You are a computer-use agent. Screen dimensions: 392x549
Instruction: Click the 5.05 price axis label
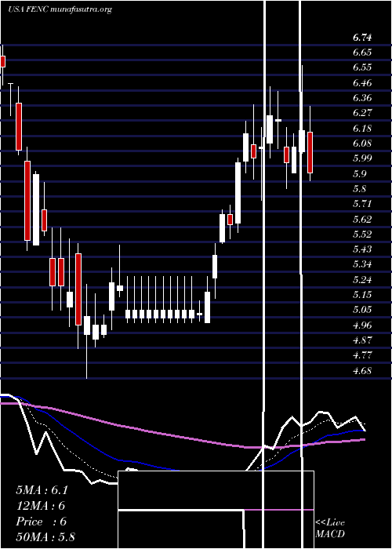[x=362, y=310]
